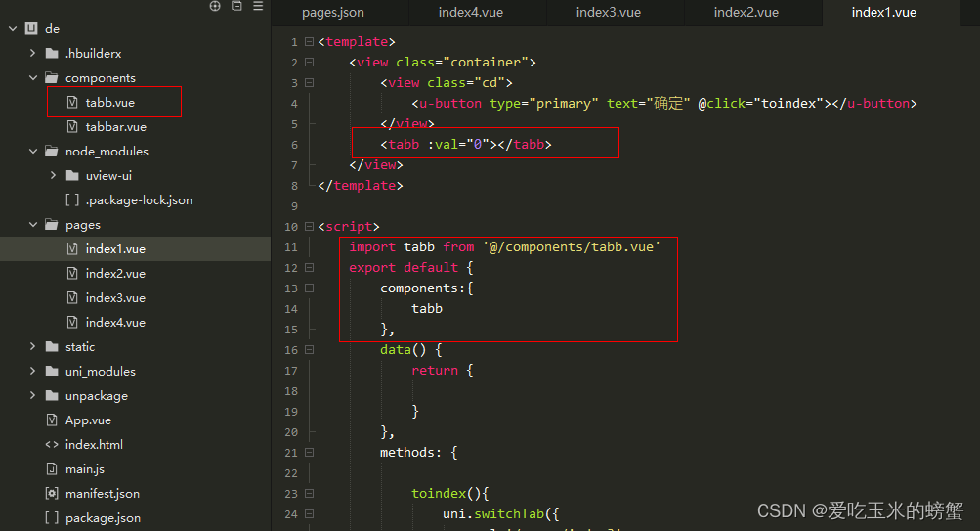Click line number 9 in gutter
980x531 pixels.
click(294, 206)
